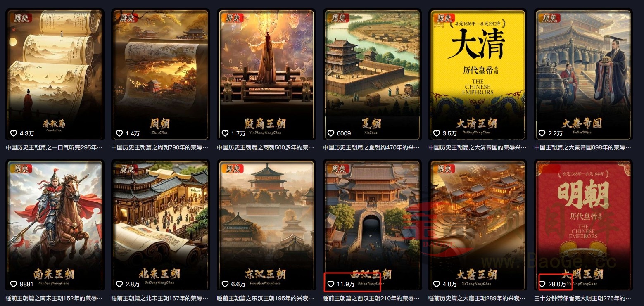Like the 周朝 video via heart icon

pyautogui.click(x=119, y=133)
